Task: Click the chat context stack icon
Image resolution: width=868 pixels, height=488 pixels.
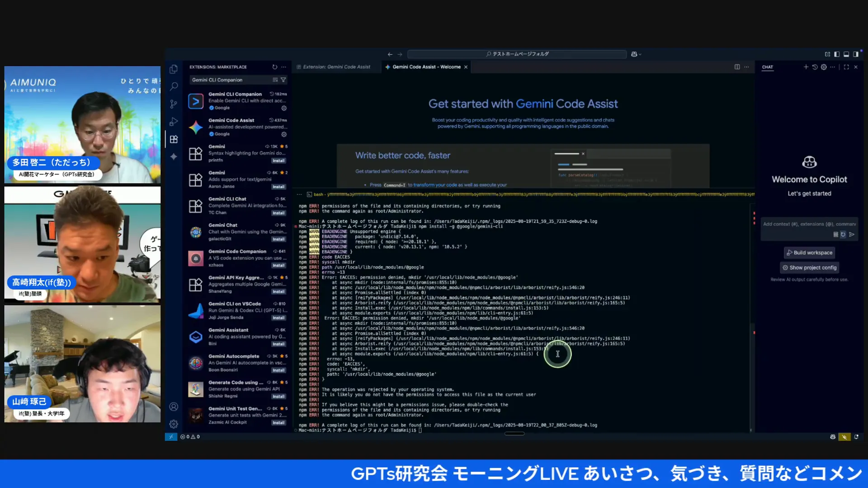Action: (x=836, y=235)
